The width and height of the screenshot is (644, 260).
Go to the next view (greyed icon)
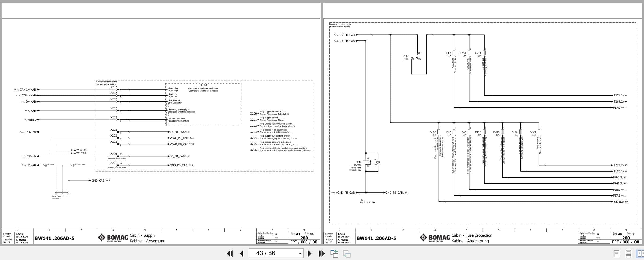(x=347, y=253)
